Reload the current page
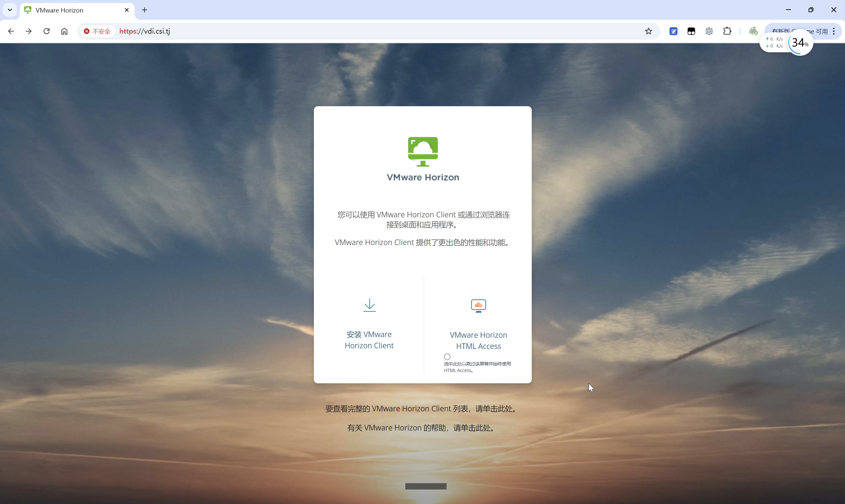The height and width of the screenshot is (504, 845). [x=47, y=31]
